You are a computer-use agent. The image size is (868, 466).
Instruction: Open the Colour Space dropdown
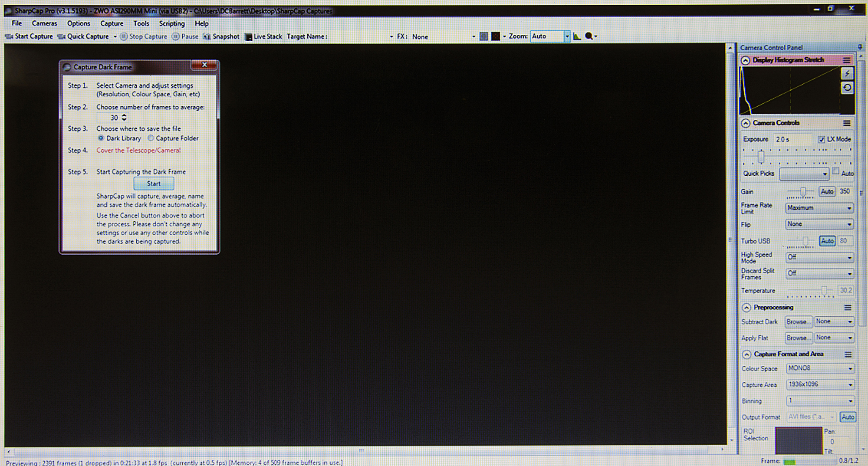[820, 368]
